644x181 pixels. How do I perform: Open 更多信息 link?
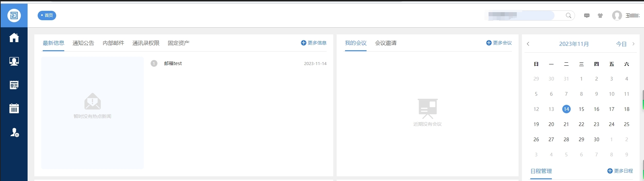(x=317, y=43)
